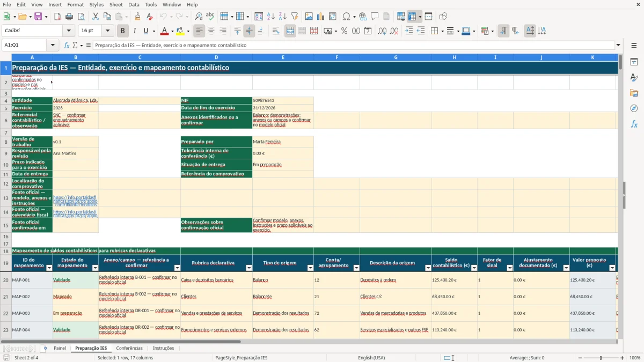Click Insert Chart icon

pyautogui.click(x=321, y=17)
